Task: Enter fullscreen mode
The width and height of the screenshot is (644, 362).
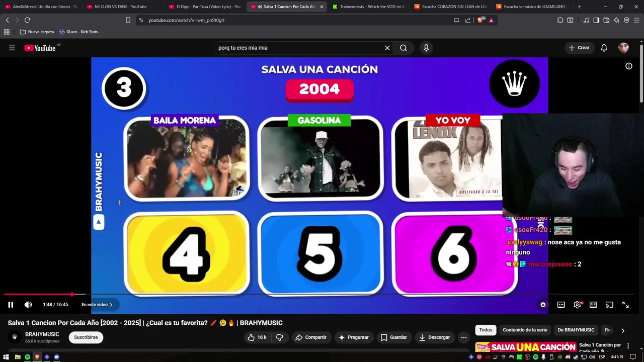Action: click(625, 305)
